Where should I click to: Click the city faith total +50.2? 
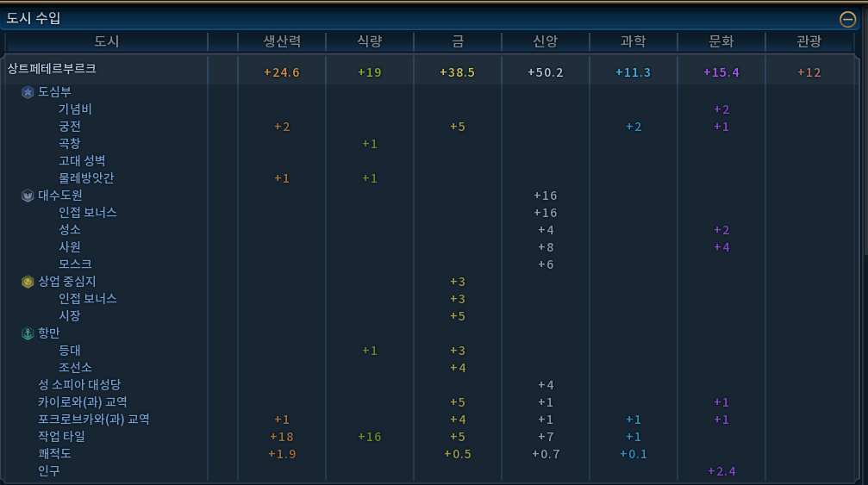pos(546,72)
